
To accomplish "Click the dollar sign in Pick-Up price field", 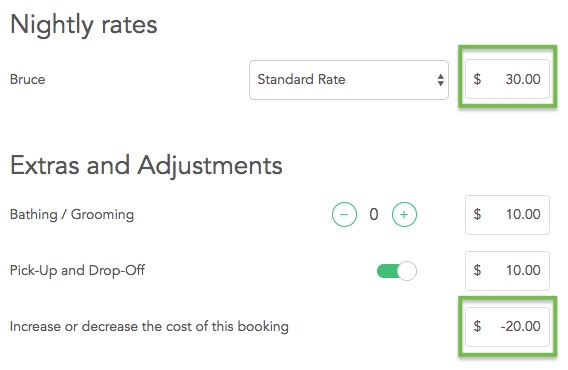I will pyautogui.click(x=477, y=270).
